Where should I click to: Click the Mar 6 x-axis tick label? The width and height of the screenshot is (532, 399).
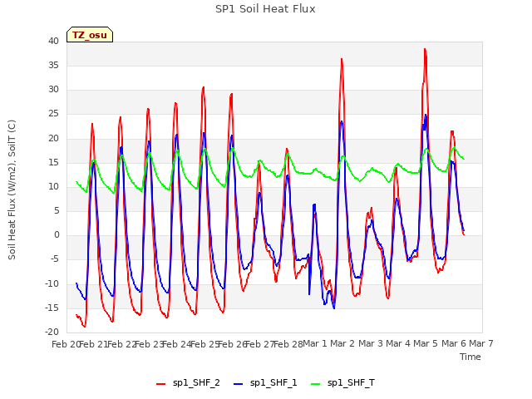coord(453,343)
